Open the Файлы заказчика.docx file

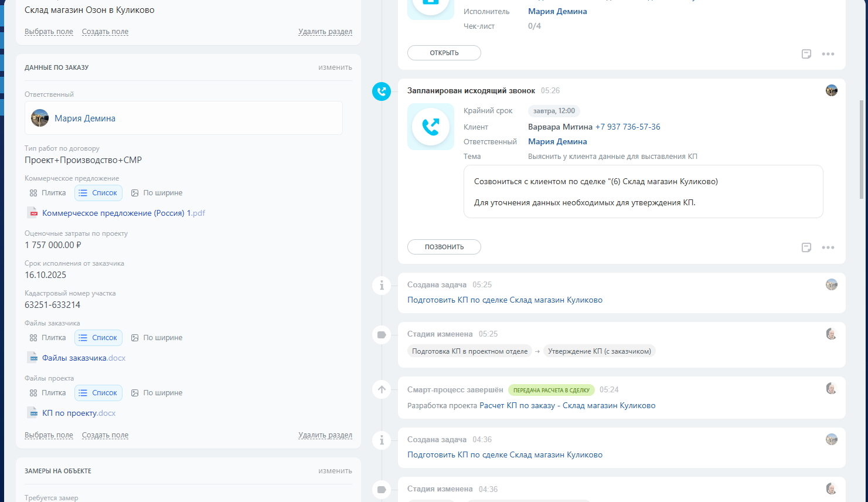(83, 358)
